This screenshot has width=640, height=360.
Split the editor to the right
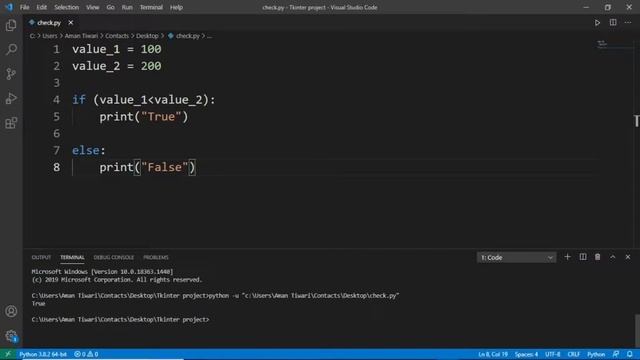[613, 23]
